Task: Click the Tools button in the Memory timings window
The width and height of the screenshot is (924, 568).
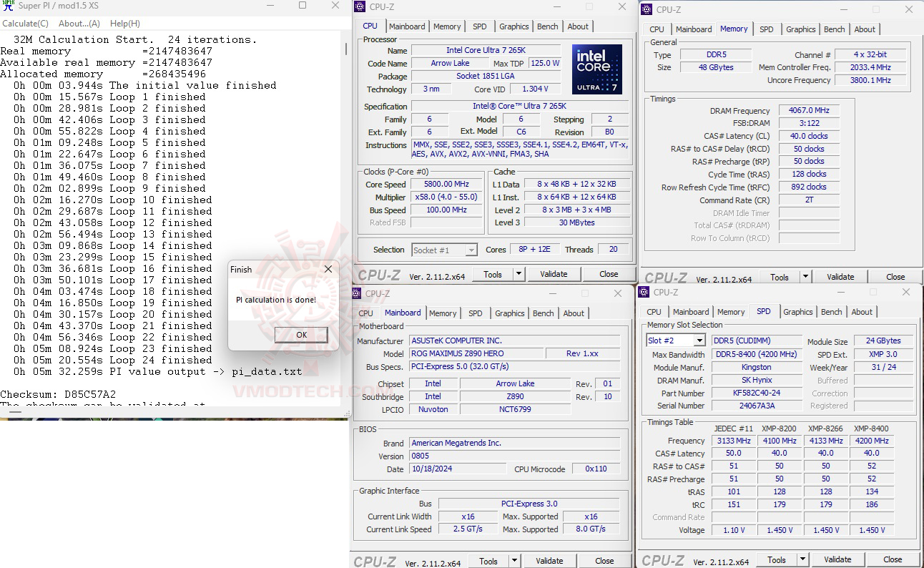Action: tap(779, 277)
